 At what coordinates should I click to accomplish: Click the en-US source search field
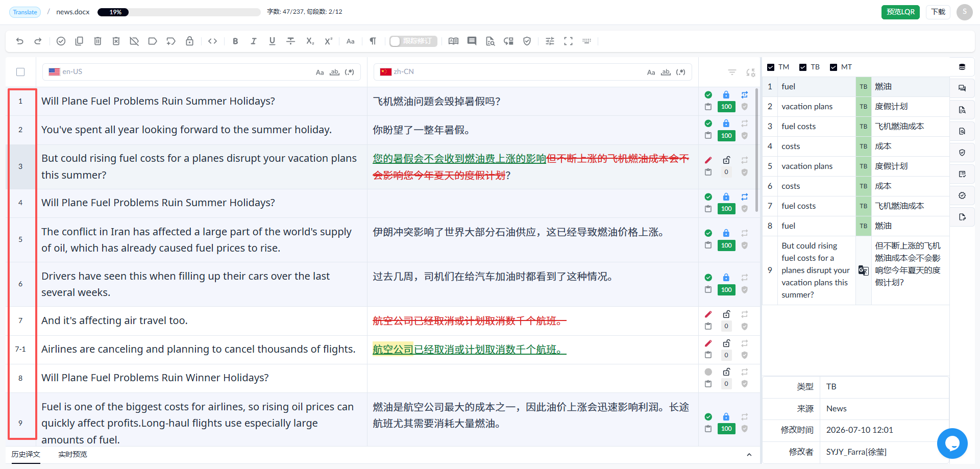click(201, 72)
